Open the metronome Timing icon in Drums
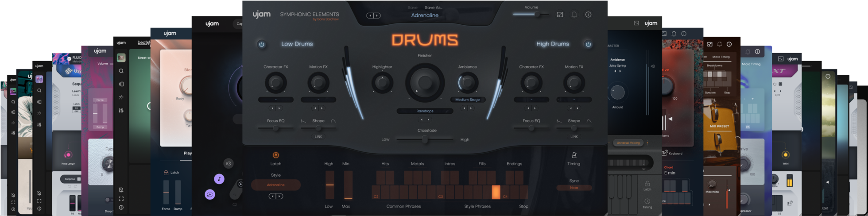This screenshot has height=216, width=868. (x=574, y=155)
